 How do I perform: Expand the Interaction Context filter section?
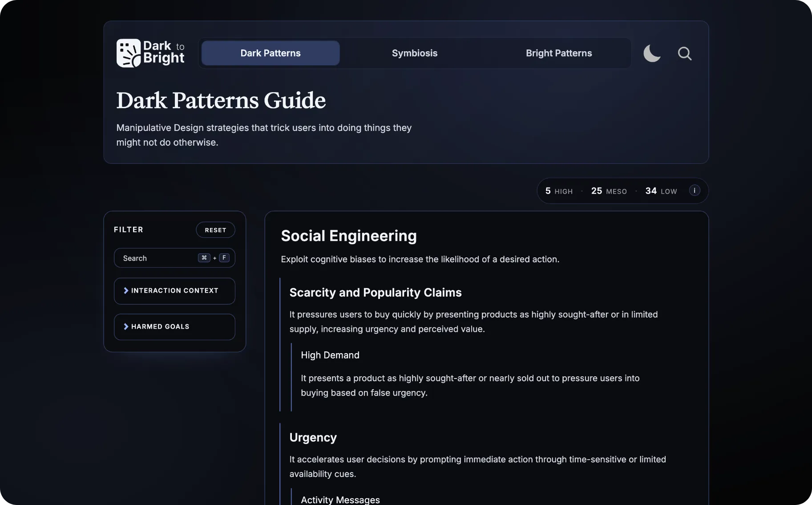(174, 290)
